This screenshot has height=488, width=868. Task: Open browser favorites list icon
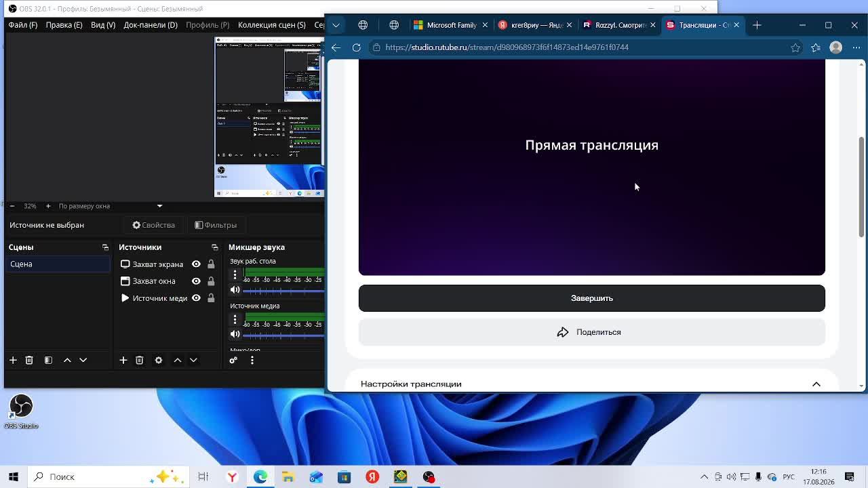816,47
